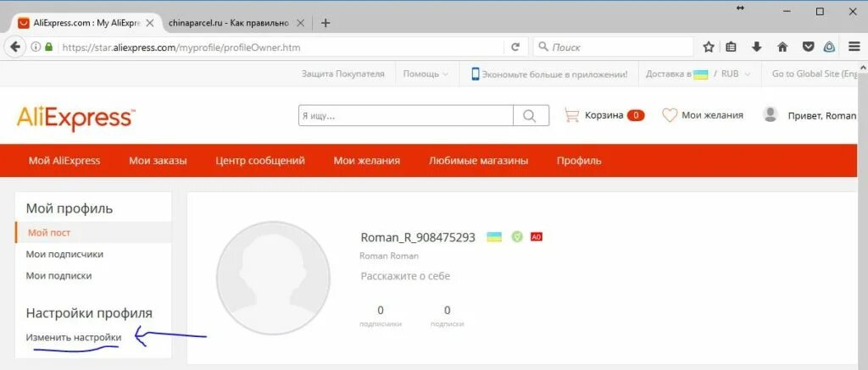Image resolution: width=868 pixels, height=370 pixels.
Task: Click the flag icon beside the profile name
Action: 494,237
